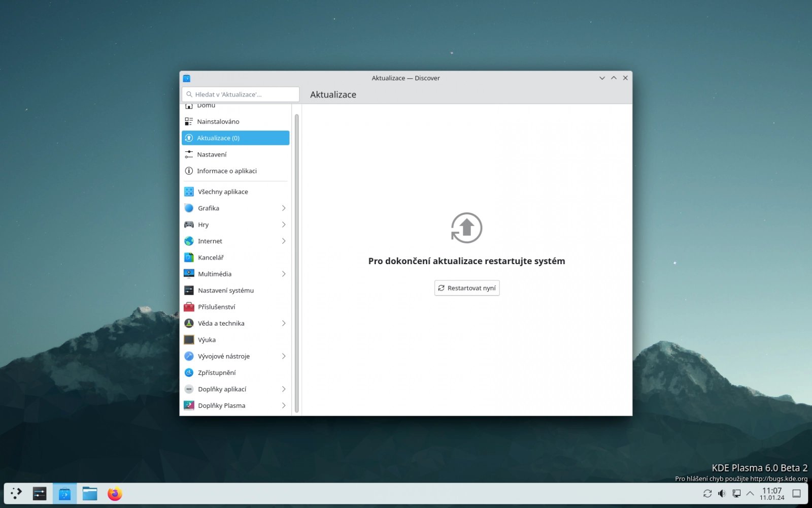Expand the Hry category chevron
This screenshot has height=508, width=812.
point(284,225)
